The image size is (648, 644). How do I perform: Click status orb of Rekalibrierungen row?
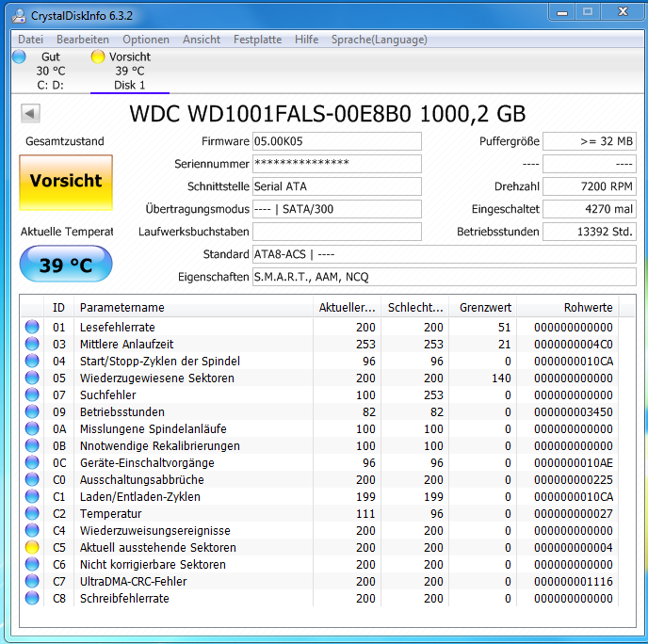[x=32, y=445]
